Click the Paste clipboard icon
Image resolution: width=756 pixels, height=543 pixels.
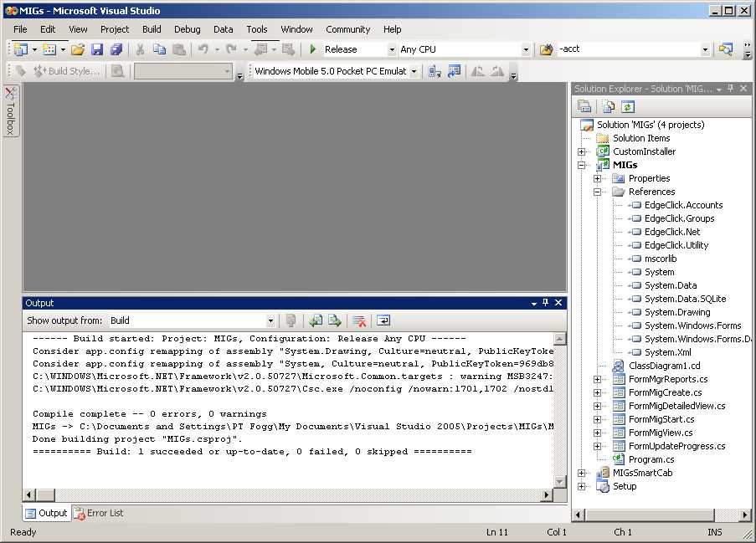coord(179,49)
